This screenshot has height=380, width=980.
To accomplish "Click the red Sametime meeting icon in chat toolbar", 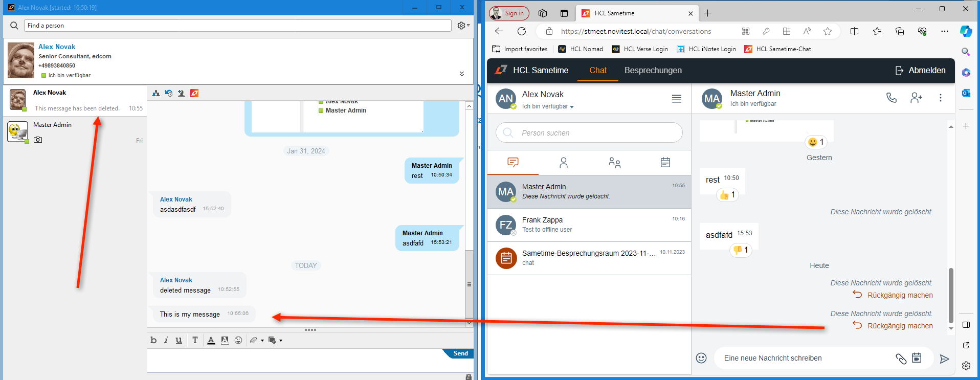I will 194,93.
